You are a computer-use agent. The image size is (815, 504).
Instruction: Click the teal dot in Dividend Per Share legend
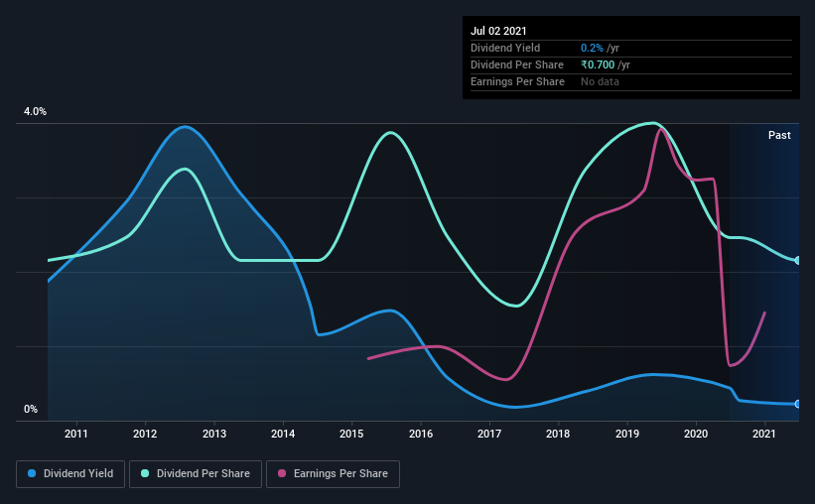[x=145, y=473]
